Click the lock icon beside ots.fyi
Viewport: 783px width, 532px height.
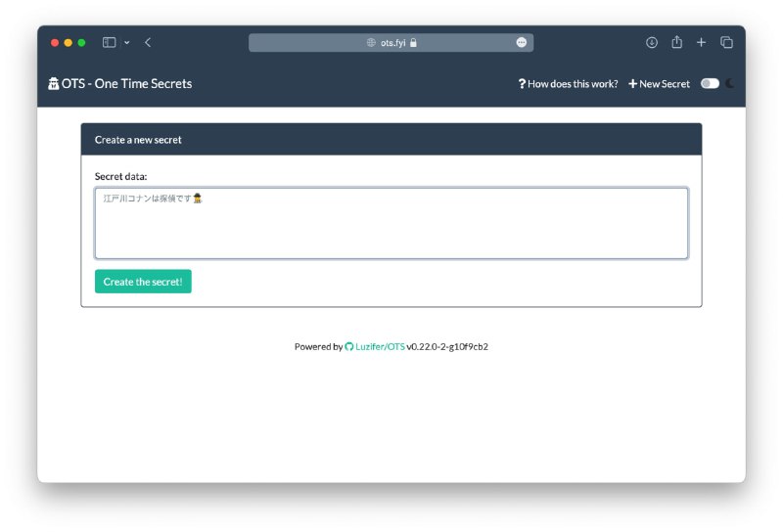pyautogui.click(x=414, y=43)
